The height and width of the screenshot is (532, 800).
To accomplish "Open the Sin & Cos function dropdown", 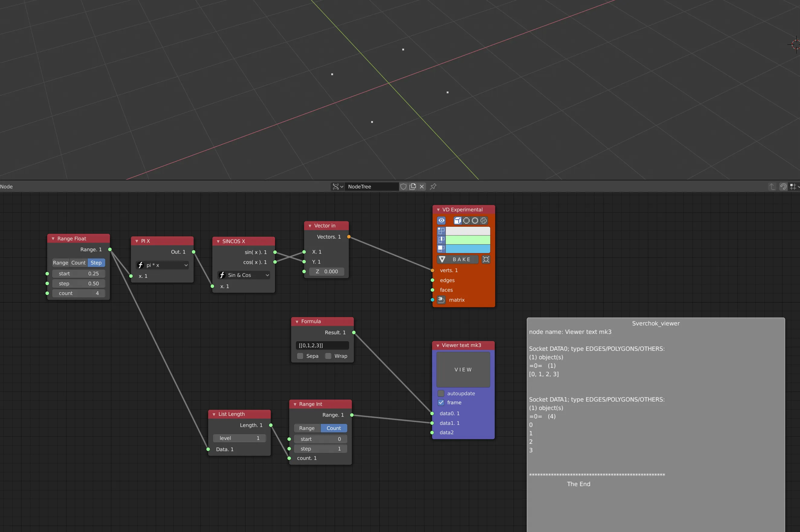I will point(244,275).
